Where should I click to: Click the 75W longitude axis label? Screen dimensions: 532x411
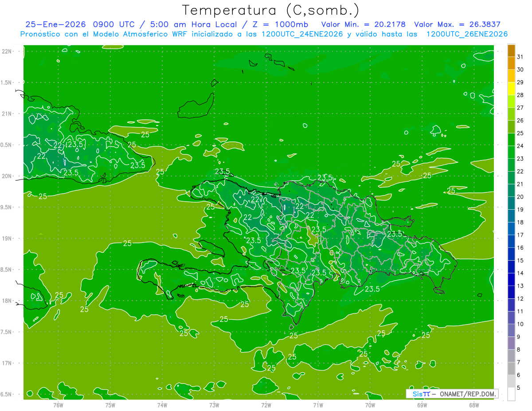pos(110,405)
